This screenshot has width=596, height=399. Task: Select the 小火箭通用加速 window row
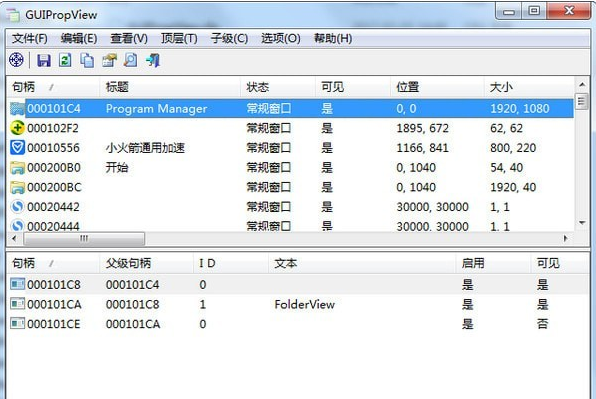pos(291,148)
